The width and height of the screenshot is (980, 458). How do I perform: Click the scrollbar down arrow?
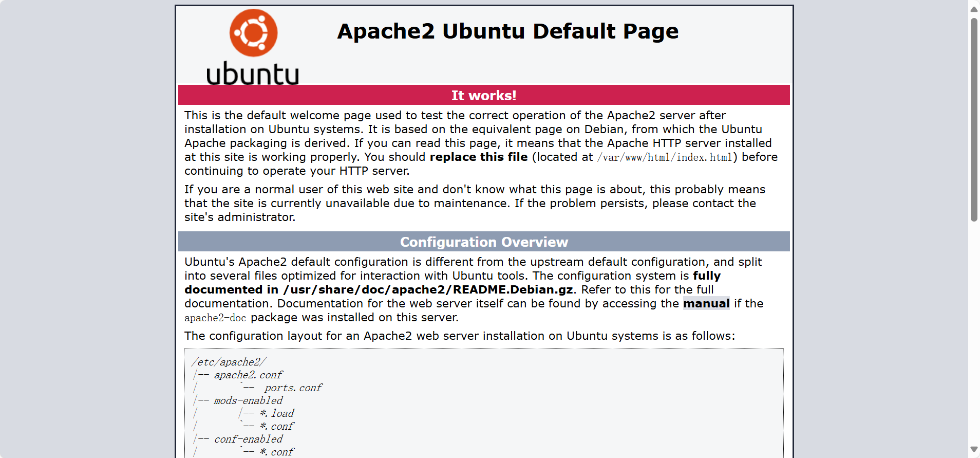pos(974,449)
